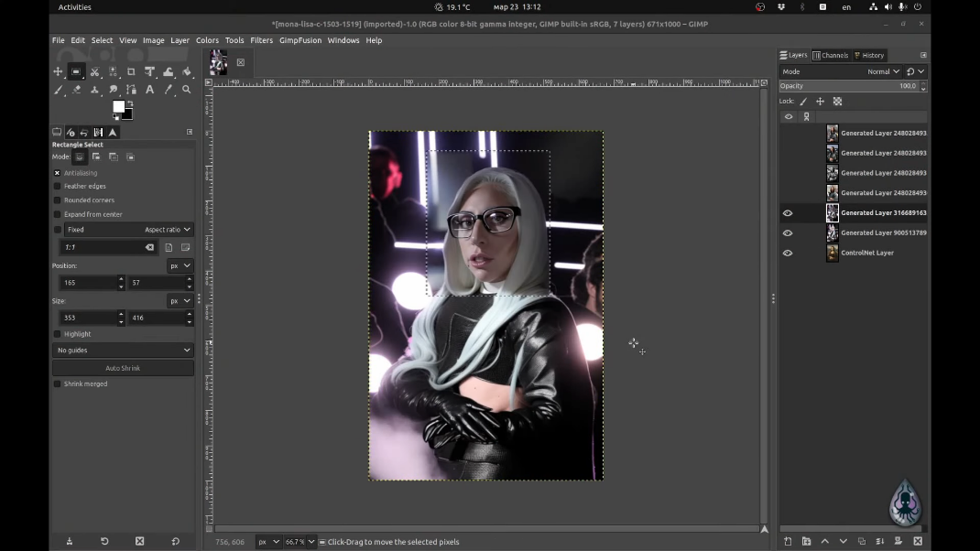Expand the No guides dropdown

click(x=123, y=351)
